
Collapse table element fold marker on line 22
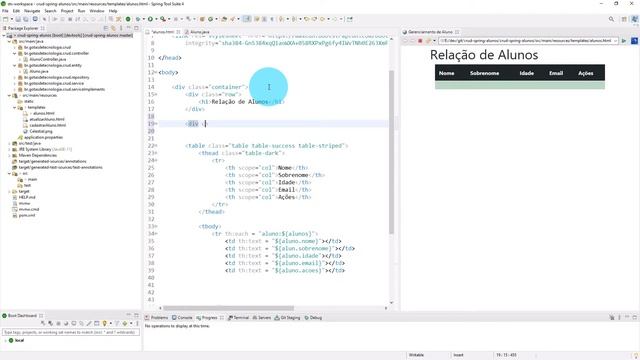(156, 146)
